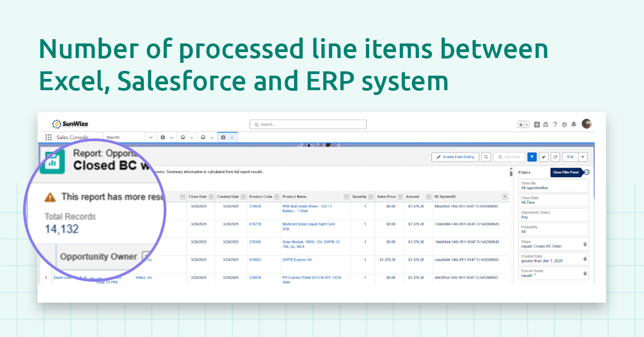Click the Enable Field Editing button

point(455,157)
